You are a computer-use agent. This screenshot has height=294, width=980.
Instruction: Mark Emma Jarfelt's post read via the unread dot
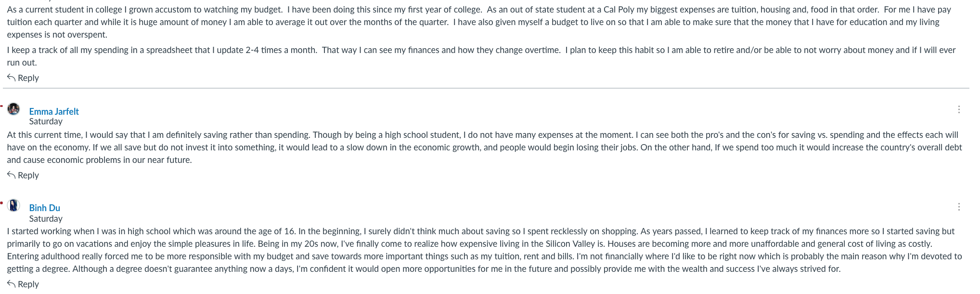pos(1,106)
